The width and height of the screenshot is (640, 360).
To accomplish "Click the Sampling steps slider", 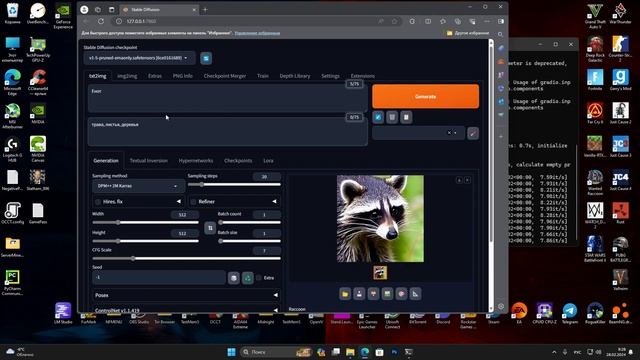I will click(x=234, y=184).
